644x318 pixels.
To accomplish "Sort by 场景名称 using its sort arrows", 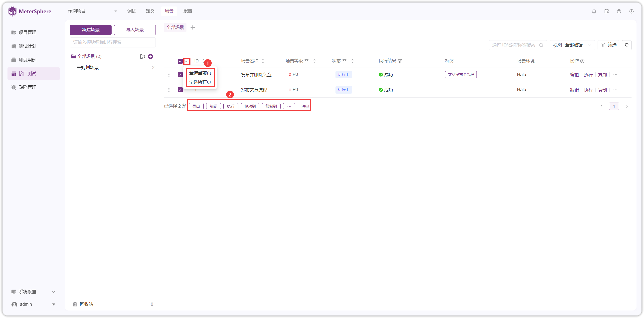I will pos(263,61).
